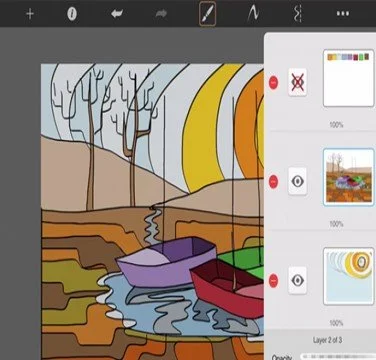Choose the freehand stroke style tool
The height and width of the screenshot is (360, 376).
253,14
